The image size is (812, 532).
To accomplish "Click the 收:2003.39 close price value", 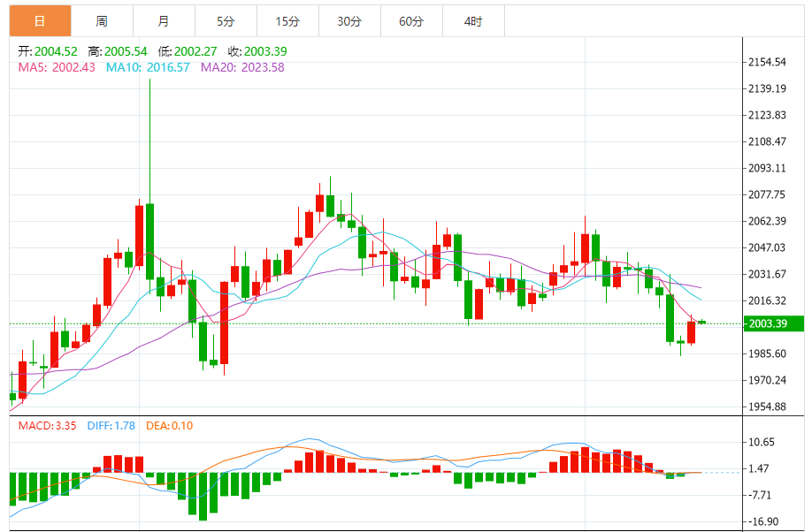I will (x=257, y=51).
